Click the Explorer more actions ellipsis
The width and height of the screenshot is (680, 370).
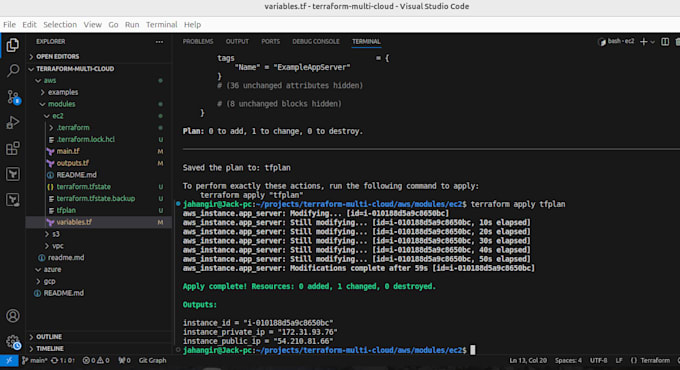click(160, 42)
